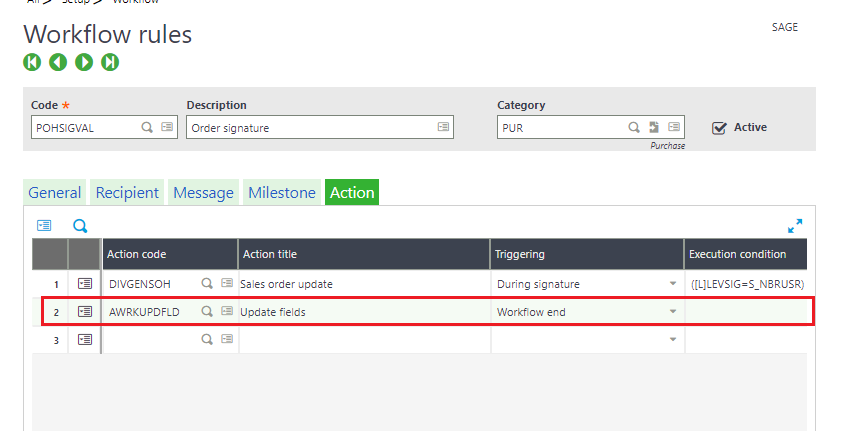Open the Message tab
Viewport: 841px width, 431px height.
click(x=203, y=192)
